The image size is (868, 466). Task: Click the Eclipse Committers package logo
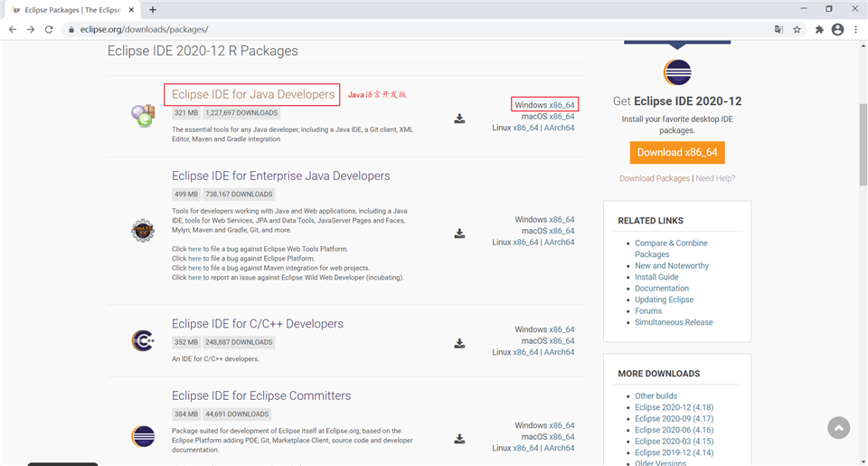[x=143, y=436]
